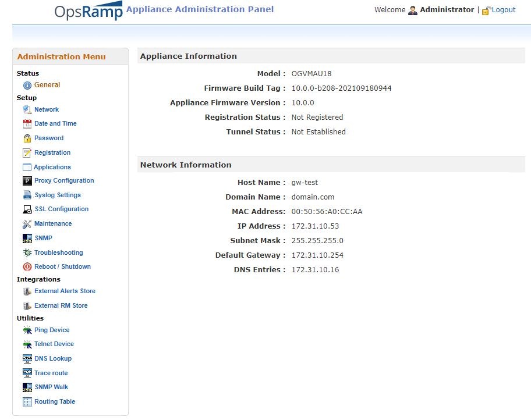Screen dimensions: 531x420
Task: Open the Applications menu link
Action: [52, 167]
